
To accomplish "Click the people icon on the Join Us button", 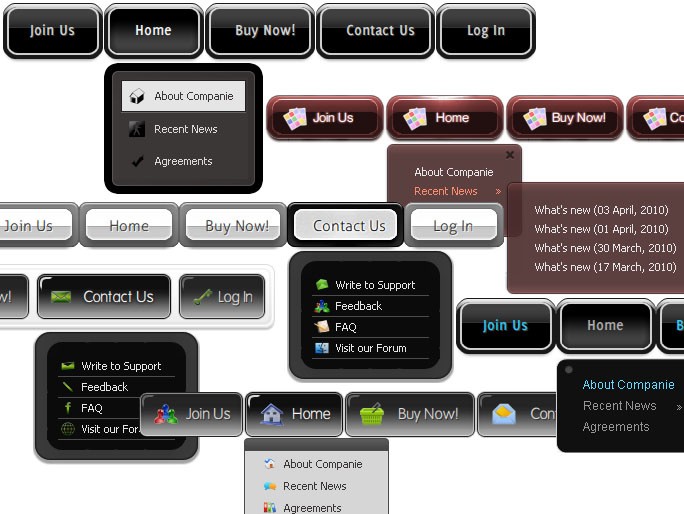I will click(166, 414).
